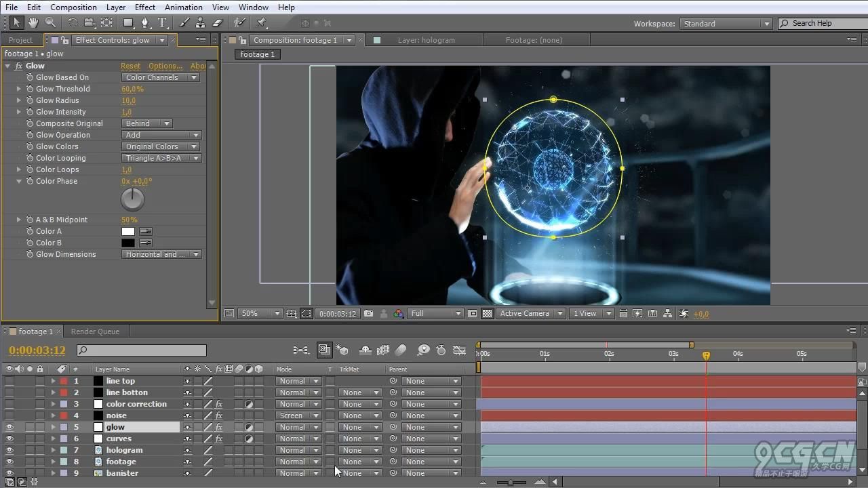This screenshot has width=868, height=488.
Task: Open the Graph Editor in timeline
Action: [460, 350]
